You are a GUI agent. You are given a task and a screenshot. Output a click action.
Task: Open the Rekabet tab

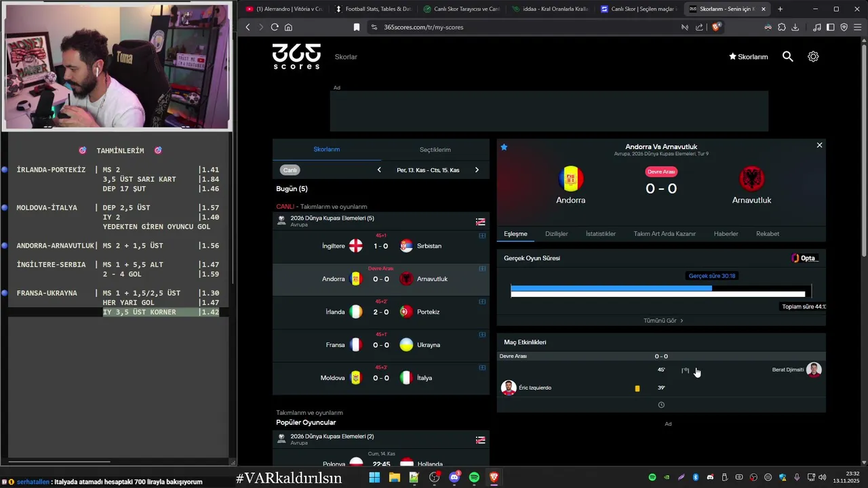coord(768,234)
